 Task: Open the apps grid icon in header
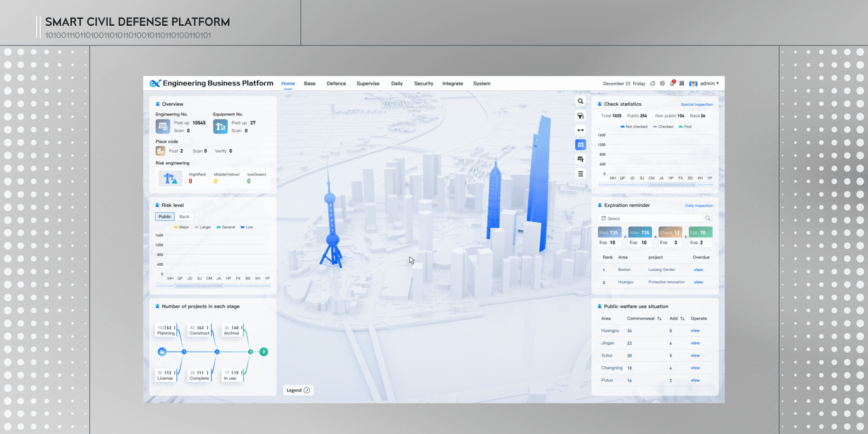coord(682,83)
